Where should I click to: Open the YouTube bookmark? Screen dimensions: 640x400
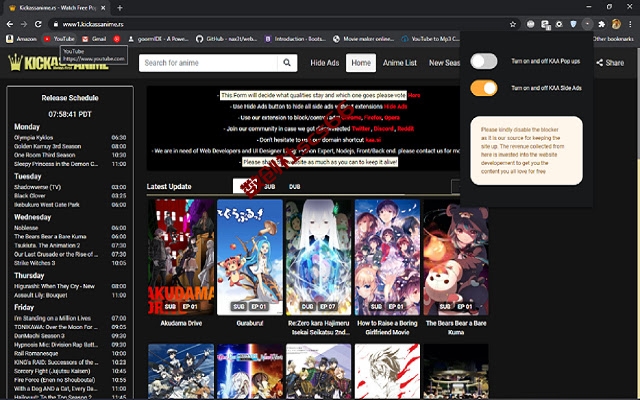(x=59, y=39)
